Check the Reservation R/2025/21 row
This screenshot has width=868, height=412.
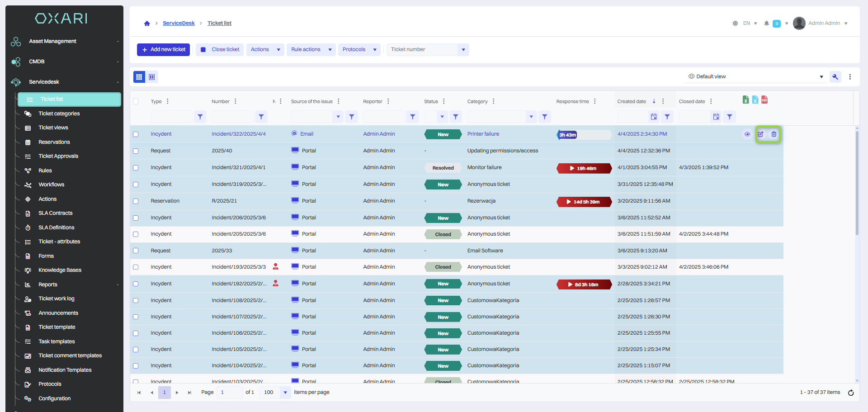[136, 201]
